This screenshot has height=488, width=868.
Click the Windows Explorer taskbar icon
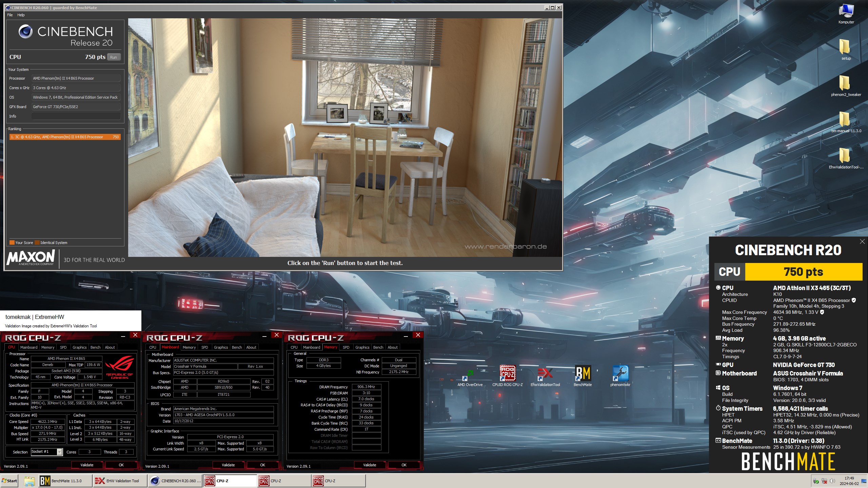click(x=29, y=481)
